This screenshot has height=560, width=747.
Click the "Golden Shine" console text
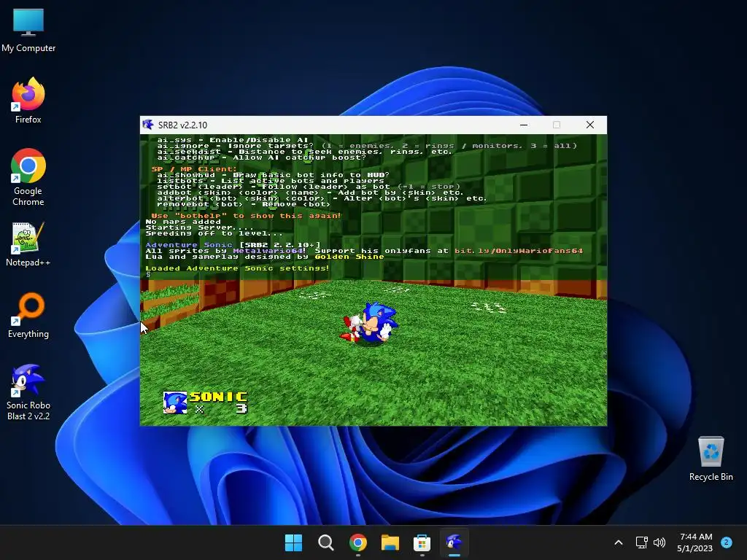(x=349, y=257)
